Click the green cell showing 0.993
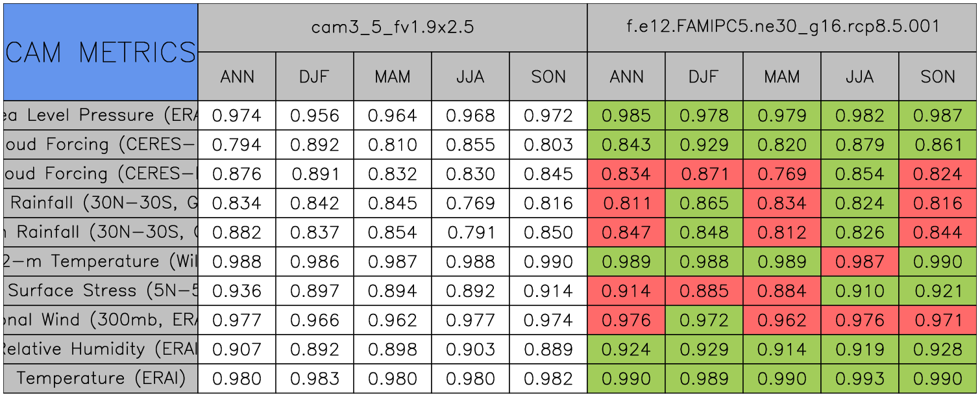The height and width of the screenshot is (397, 980). 860,378
